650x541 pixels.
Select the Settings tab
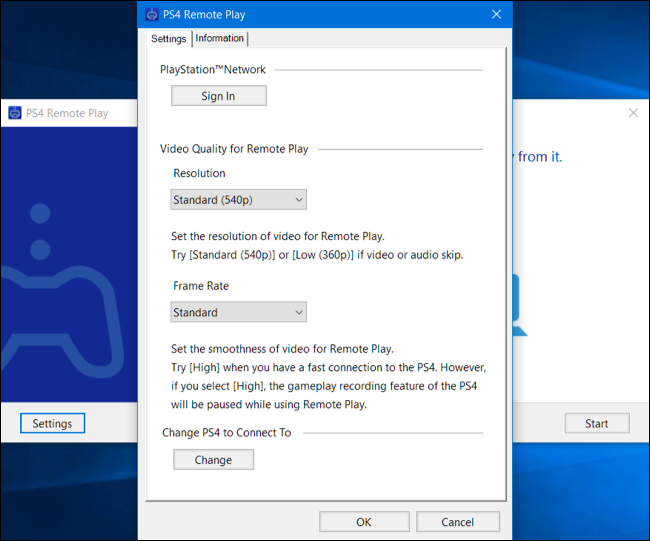coord(168,39)
